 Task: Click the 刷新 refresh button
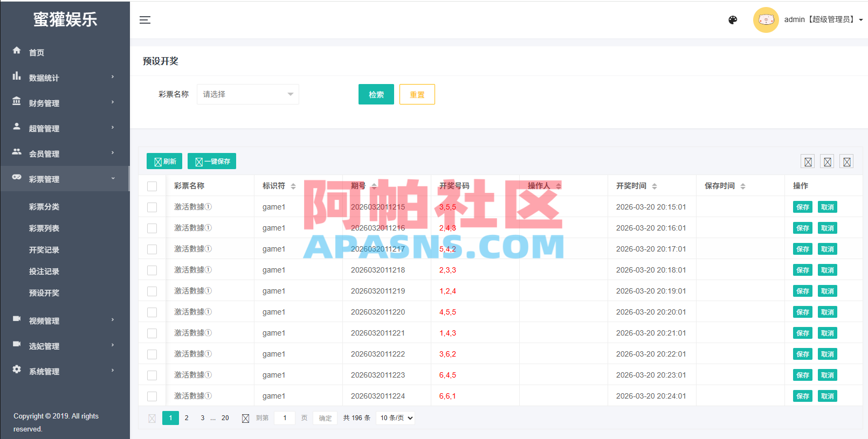click(164, 161)
